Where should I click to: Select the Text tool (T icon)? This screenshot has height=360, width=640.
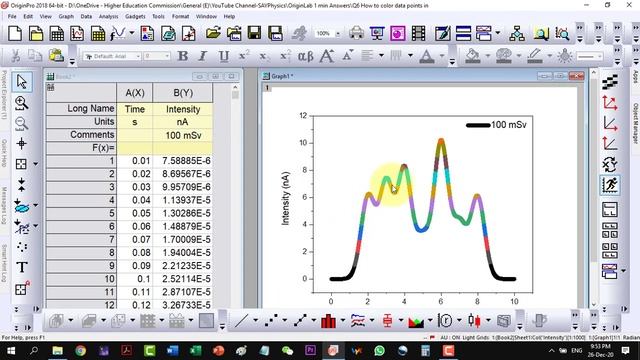pos(22,267)
